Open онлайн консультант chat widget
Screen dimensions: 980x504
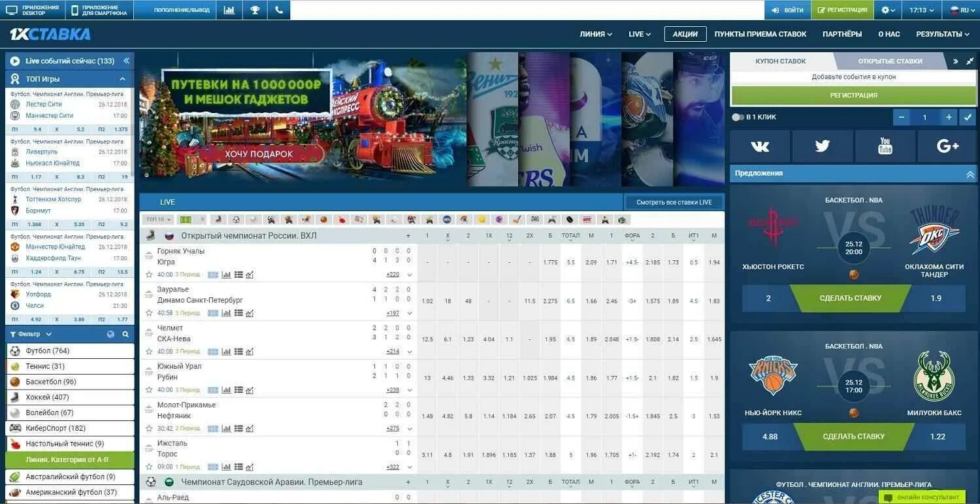coord(921,497)
